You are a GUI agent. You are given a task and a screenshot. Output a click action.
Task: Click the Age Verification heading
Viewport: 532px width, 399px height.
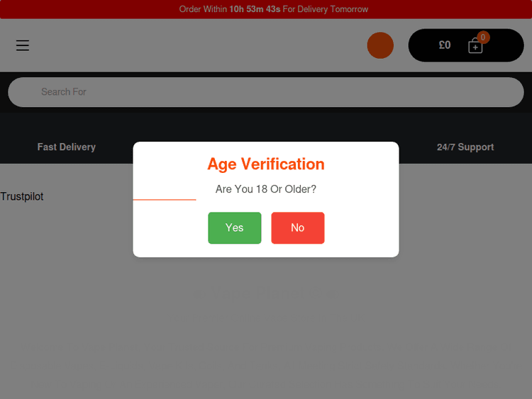coord(265,164)
